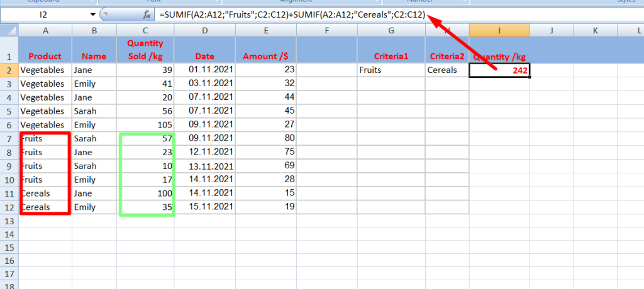Select the quantity cell showing 41

point(145,84)
